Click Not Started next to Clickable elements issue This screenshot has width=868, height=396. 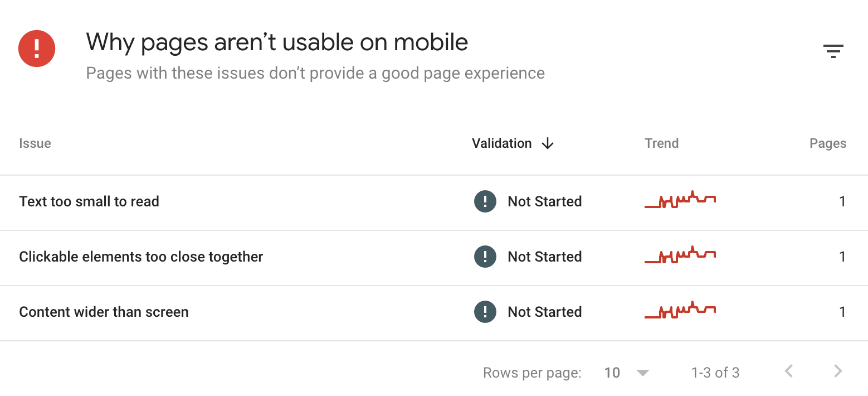(544, 257)
